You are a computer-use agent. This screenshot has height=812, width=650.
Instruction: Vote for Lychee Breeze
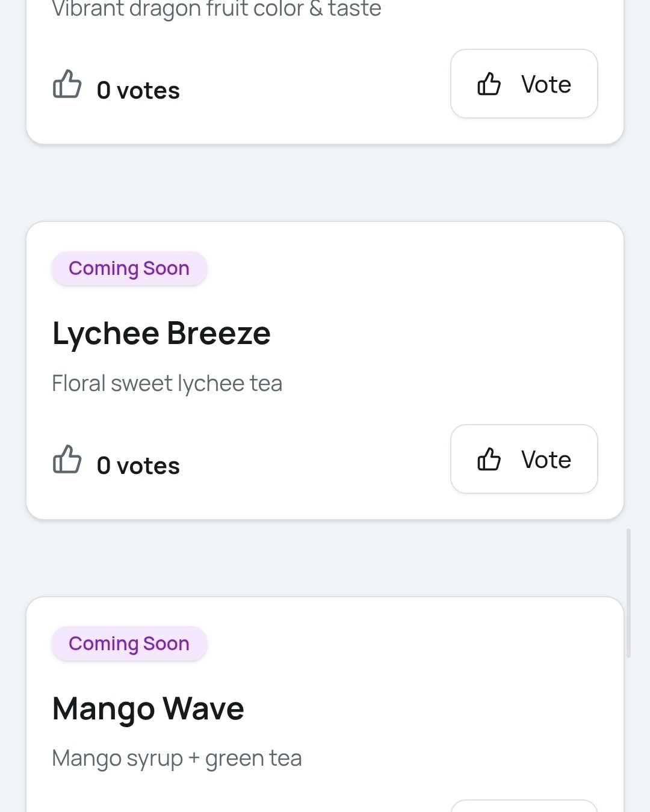[524, 460]
